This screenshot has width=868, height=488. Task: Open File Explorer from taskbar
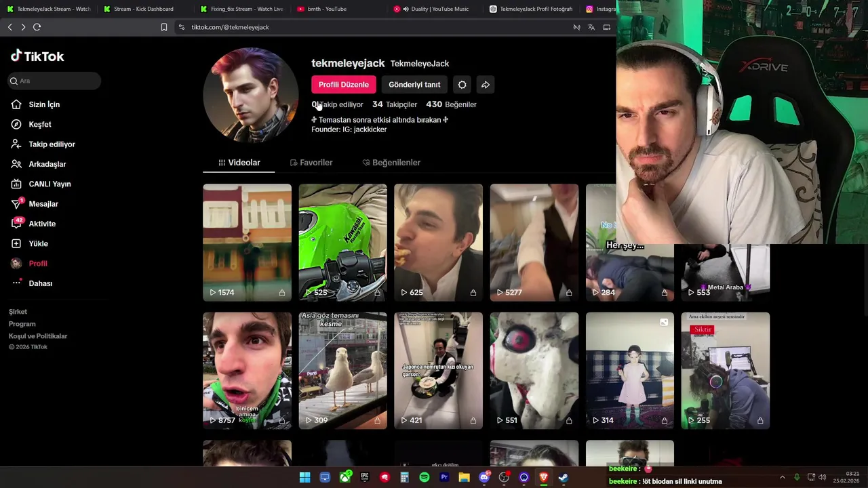click(x=464, y=477)
